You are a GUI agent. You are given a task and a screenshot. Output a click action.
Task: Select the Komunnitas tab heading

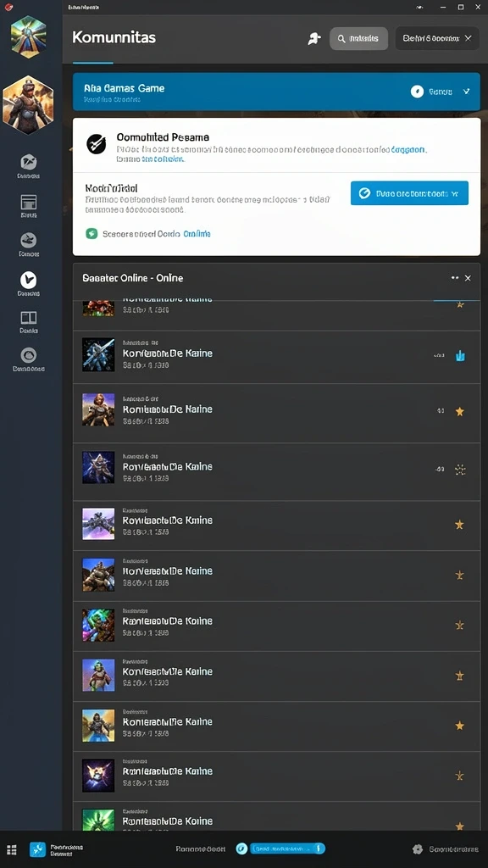(114, 37)
